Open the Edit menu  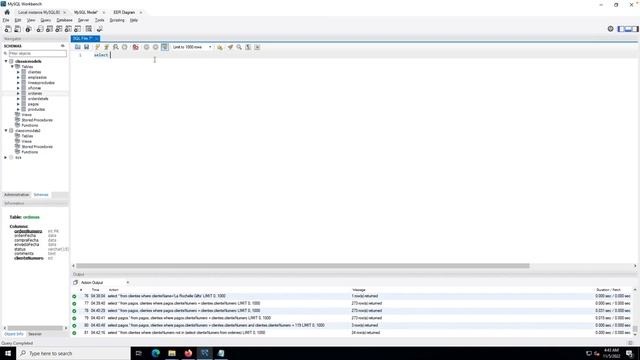point(18,20)
